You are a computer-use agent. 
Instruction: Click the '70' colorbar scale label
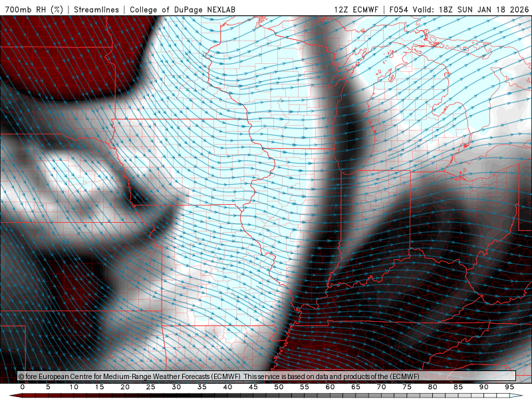381,387
